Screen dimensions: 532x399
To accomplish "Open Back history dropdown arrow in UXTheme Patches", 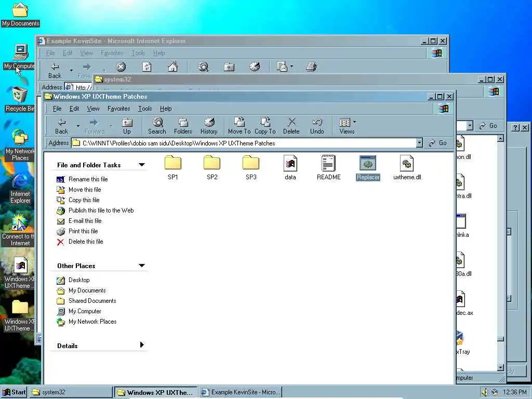I will pos(78,126).
